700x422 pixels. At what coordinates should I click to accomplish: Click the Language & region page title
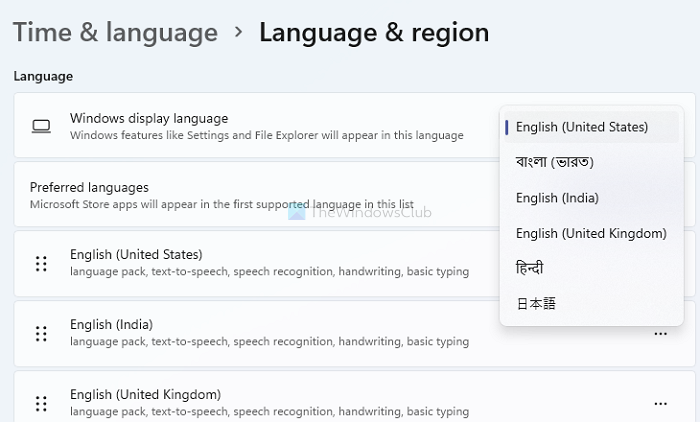(374, 33)
